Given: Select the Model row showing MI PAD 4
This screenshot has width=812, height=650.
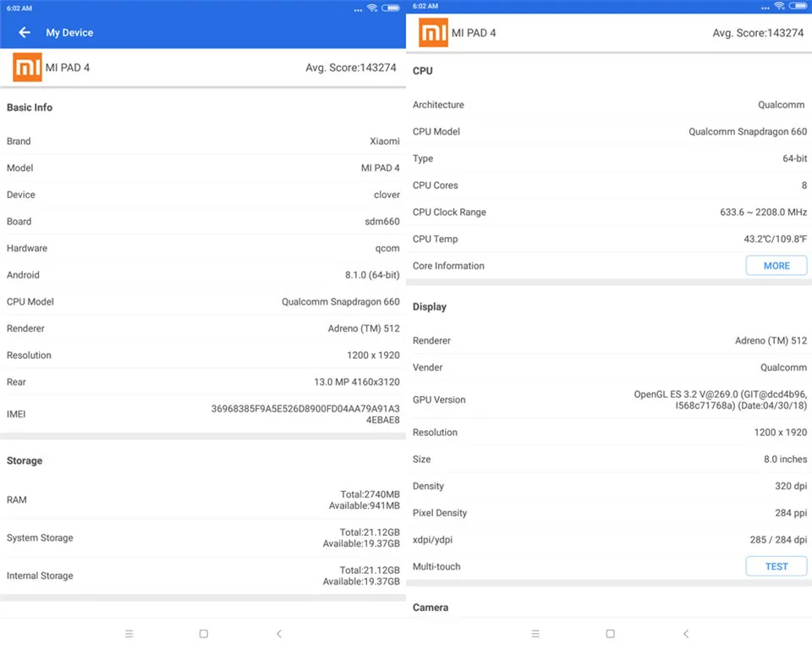Looking at the screenshot, I should 203,168.
